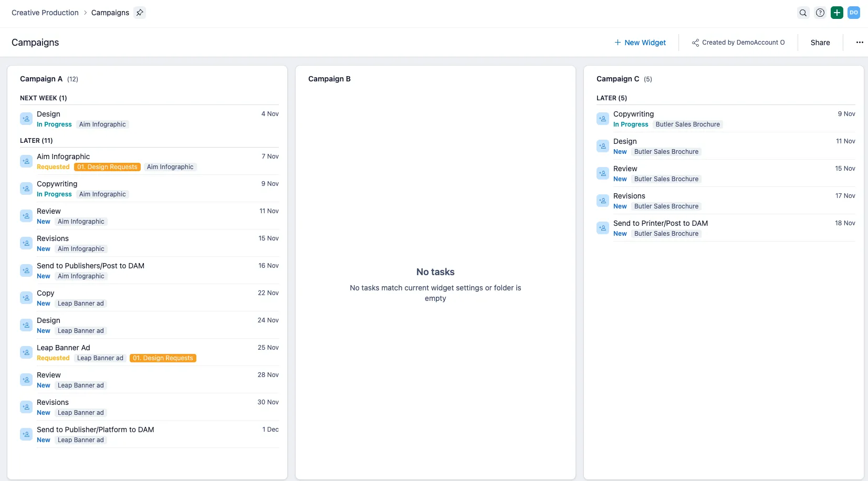Go to Creative Production breadcrumb
This screenshot has width=868, height=481.
pos(45,13)
